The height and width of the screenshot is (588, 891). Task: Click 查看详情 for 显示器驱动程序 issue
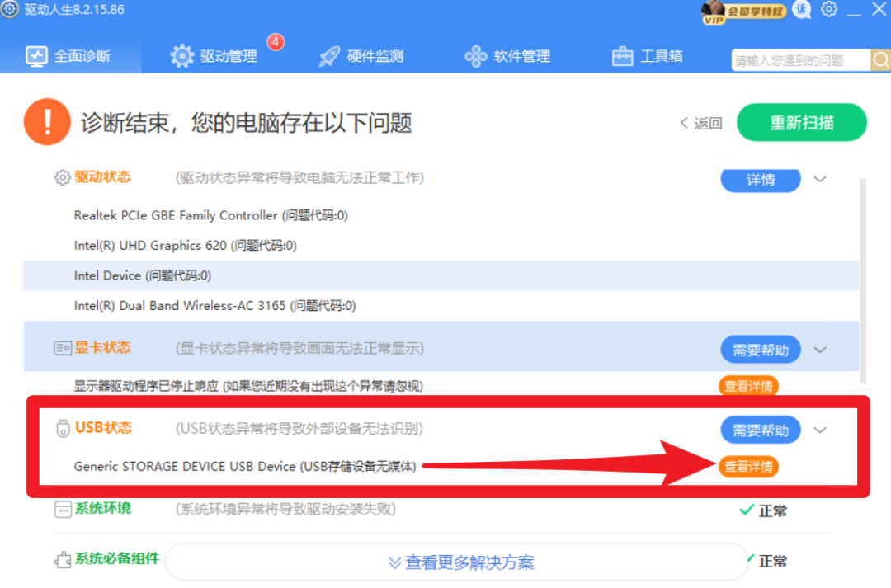[x=749, y=386]
